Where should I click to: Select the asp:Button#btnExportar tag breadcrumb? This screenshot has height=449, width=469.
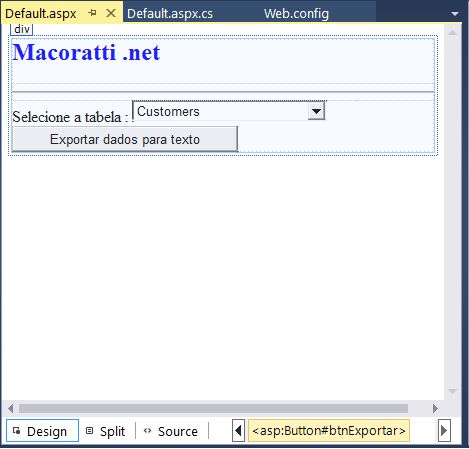click(x=329, y=431)
